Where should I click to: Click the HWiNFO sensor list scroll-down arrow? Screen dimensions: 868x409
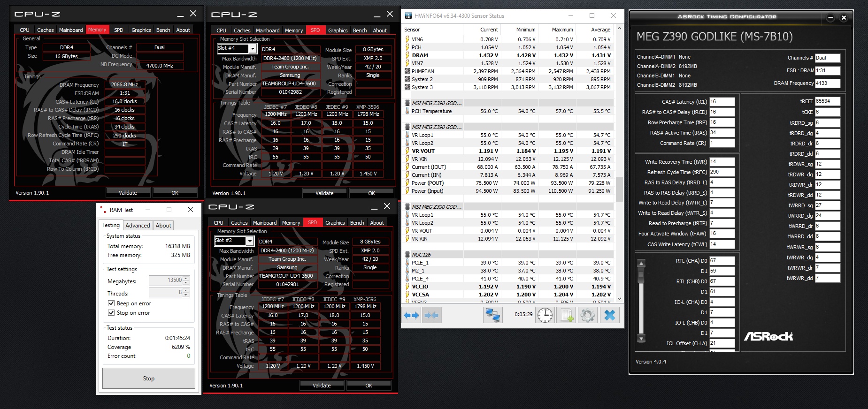point(619,298)
